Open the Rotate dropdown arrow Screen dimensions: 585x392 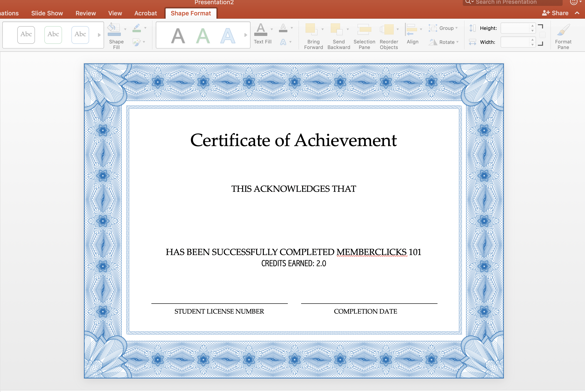457,42
